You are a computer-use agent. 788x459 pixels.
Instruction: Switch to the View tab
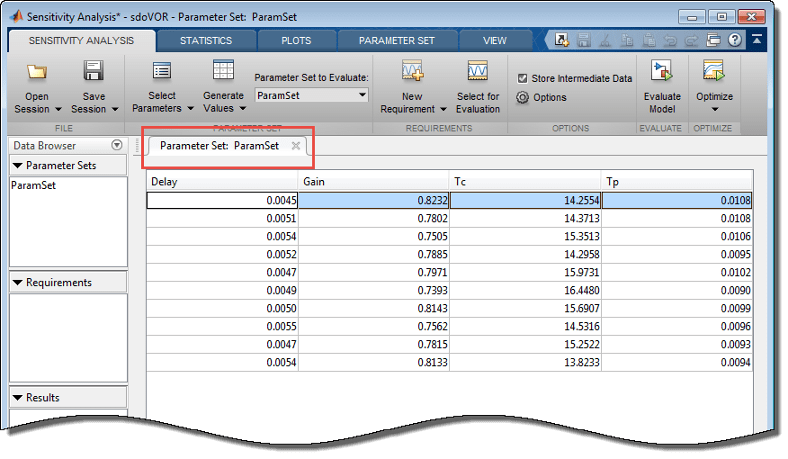495,41
